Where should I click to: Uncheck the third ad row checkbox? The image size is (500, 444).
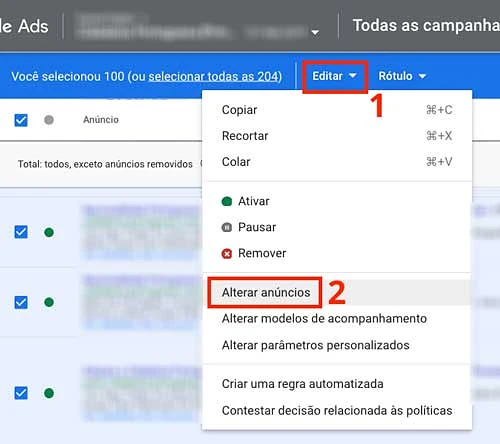[x=21, y=393]
